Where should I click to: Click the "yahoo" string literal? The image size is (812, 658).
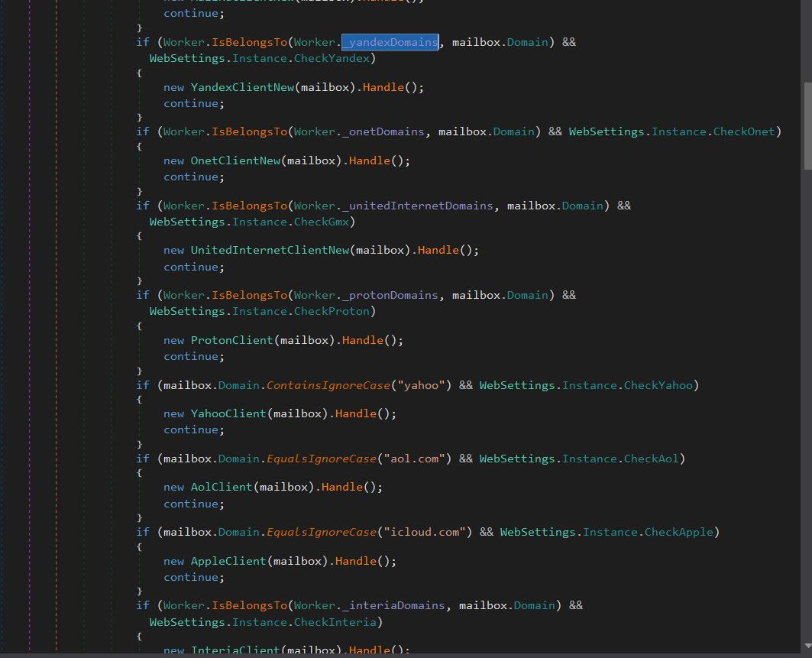[x=421, y=385]
